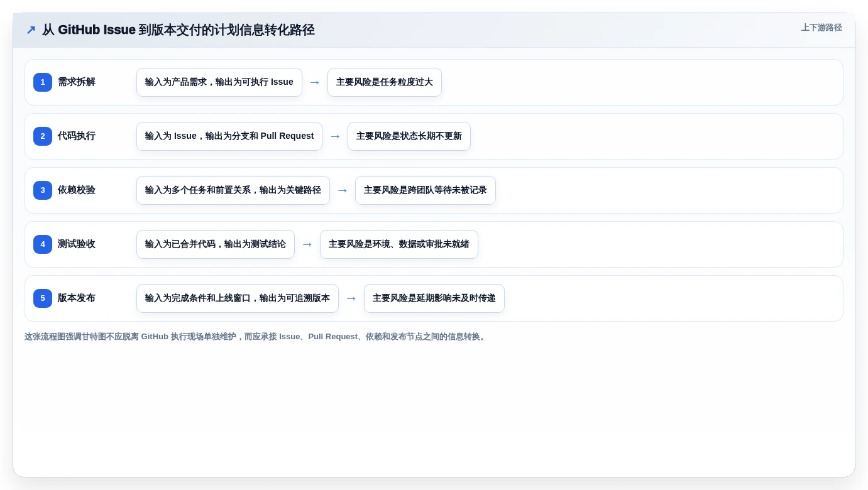This screenshot has width=868, height=490.
Task: Click box 主要风险是延期影响未及时传递
Action: point(434,298)
